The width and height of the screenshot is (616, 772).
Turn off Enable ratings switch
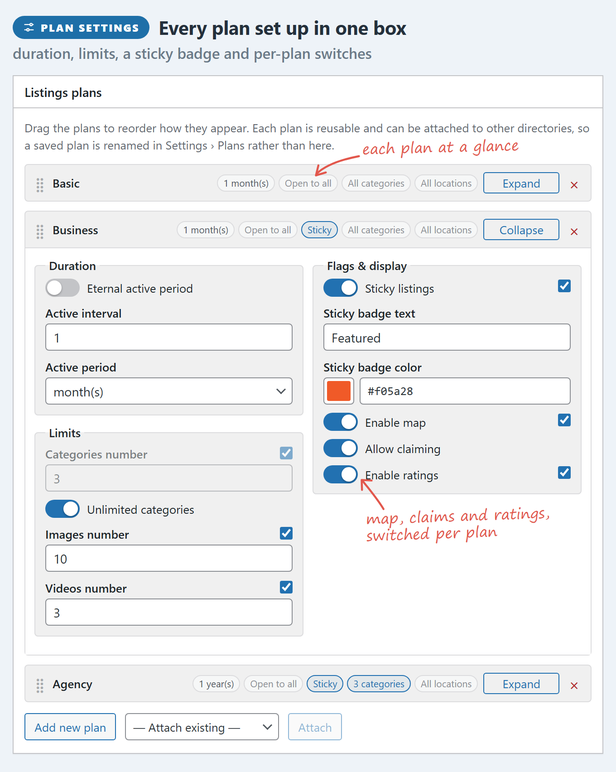click(340, 475)
